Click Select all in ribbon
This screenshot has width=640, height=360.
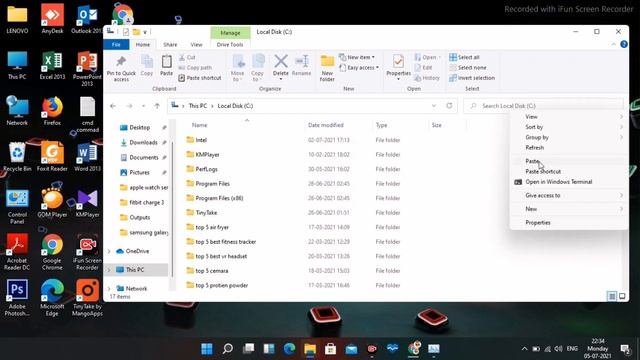pos(464,58)
